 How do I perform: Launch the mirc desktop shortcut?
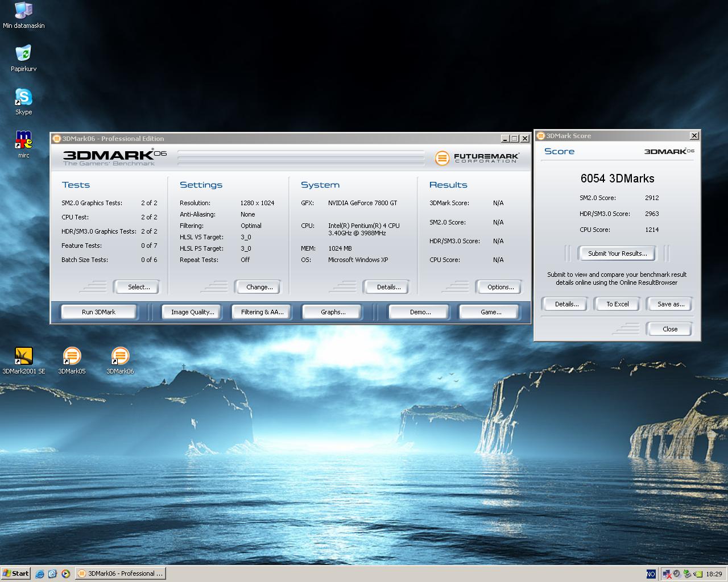(x=23, y=145)
